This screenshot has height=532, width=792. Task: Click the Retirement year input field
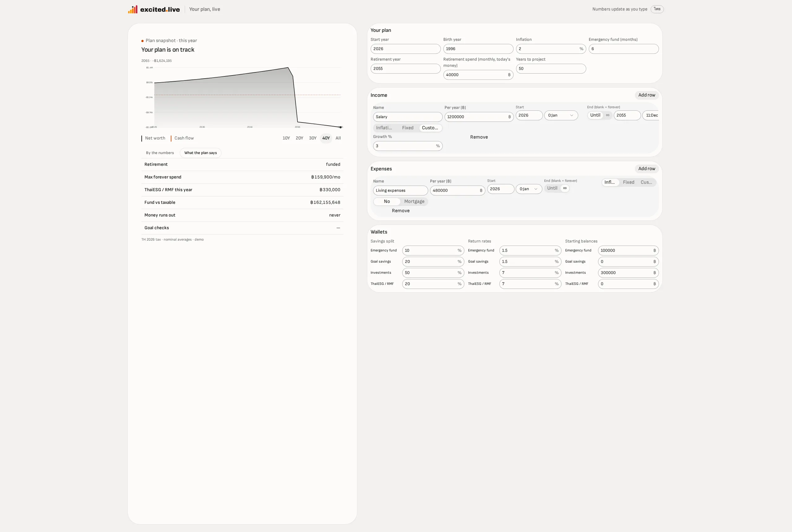[405, 69]
